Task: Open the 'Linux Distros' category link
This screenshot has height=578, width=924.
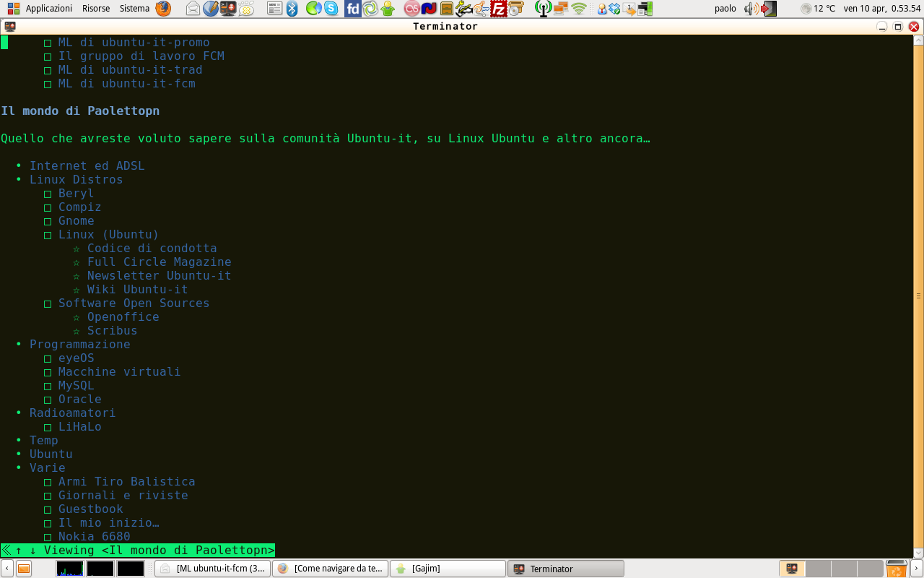Action: click(x=77, y=180)
